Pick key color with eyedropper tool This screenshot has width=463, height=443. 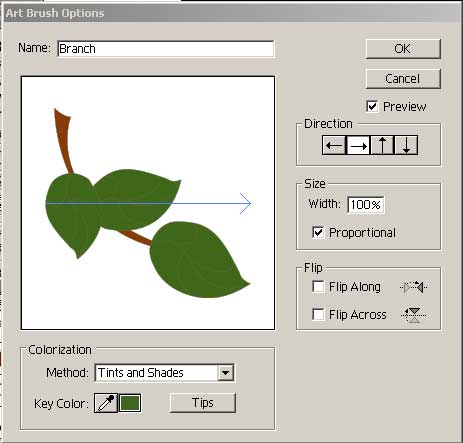106,403
